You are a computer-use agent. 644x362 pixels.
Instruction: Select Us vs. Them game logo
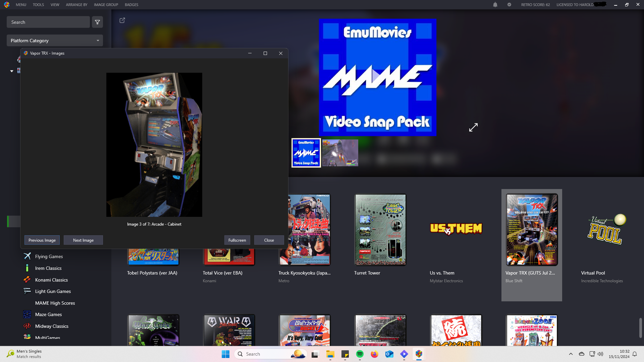tap(456, 229)
